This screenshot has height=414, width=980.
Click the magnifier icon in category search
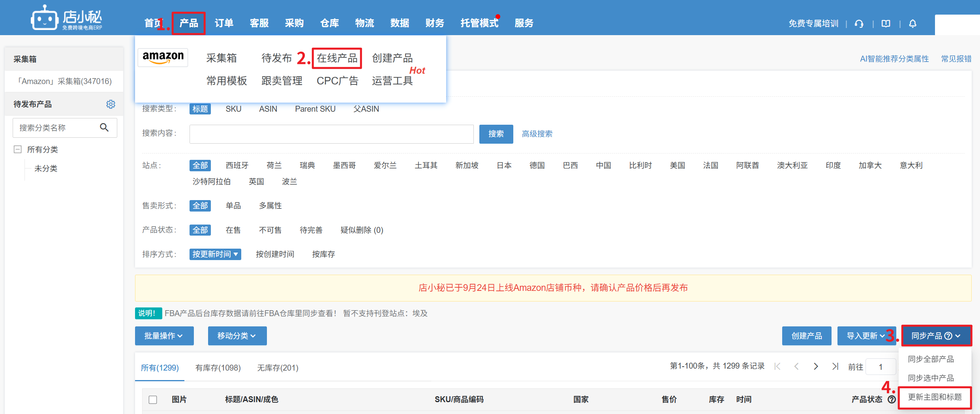pyautogui.click(x=104, y=127)
